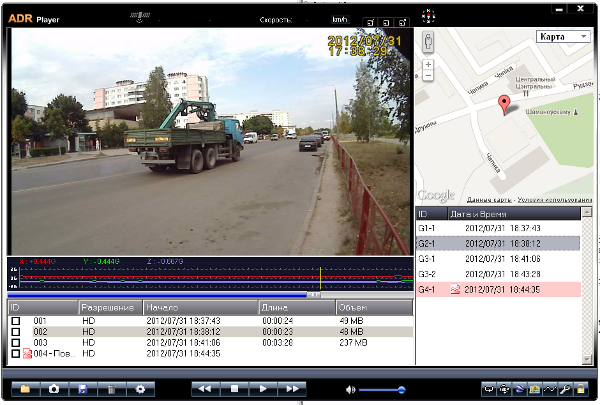Sort by the Объем column header
This screenshot has height=405, width=600.
point(375,307)
